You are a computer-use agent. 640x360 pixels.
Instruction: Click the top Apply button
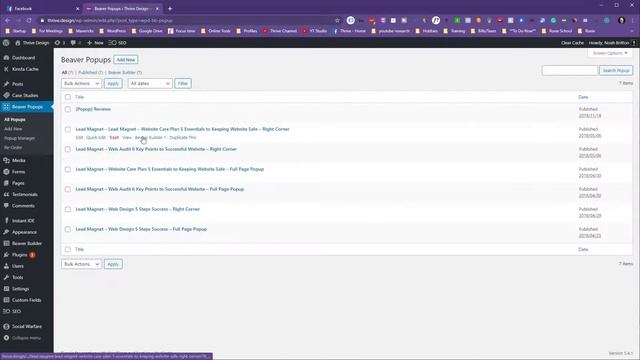tap(113, 83)
